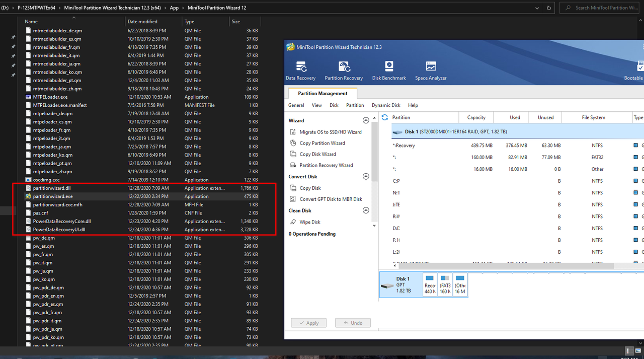The image size is (644, 359).
Task: Open Disk menu
Action: point(334,105)
